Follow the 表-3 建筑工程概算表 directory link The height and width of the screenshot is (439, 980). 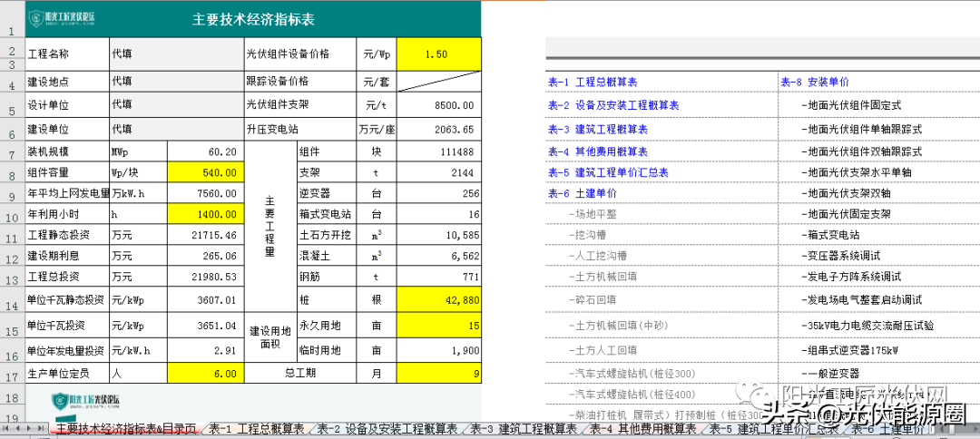coord(597,130)
